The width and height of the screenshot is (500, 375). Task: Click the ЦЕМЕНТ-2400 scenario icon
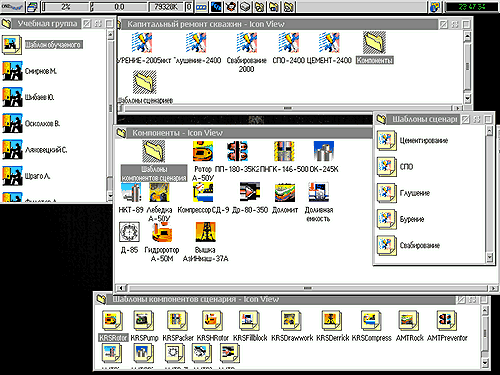tap(329, 43)
